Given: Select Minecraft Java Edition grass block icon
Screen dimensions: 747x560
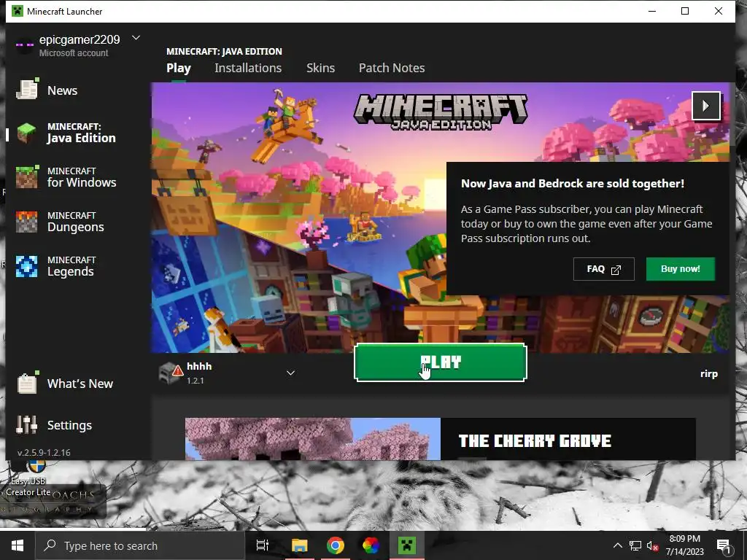Looking at the screenshot, I should pyautogui.click(x=27, y=133).
